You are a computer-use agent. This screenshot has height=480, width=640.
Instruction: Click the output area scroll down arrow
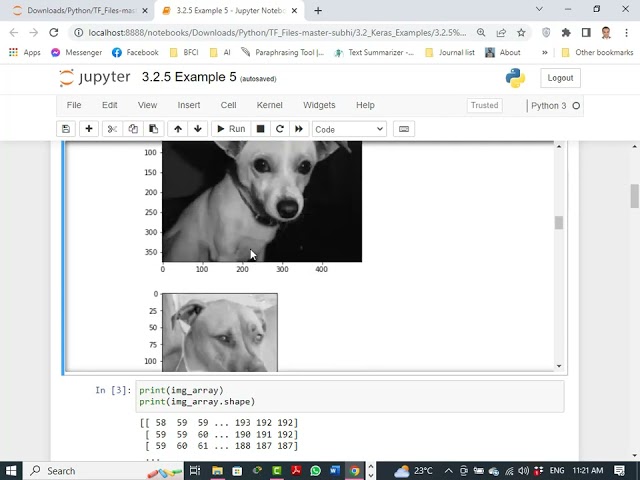pos(559,366)
